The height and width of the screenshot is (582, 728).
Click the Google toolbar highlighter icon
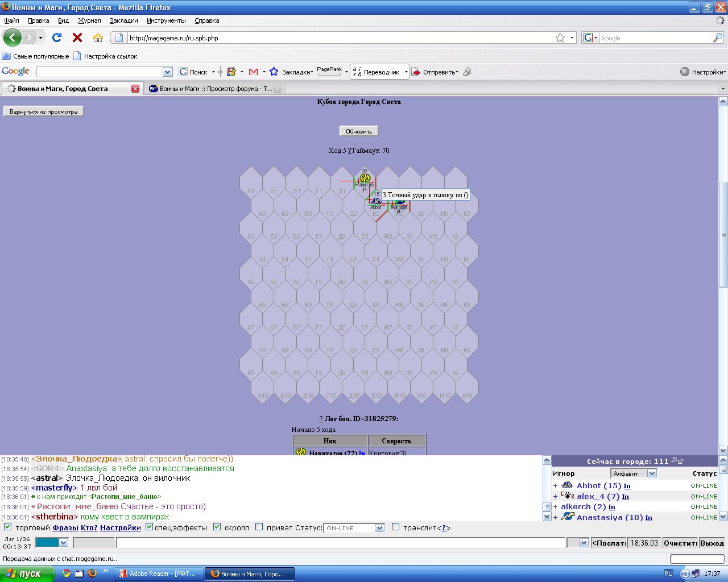point(467,72)
